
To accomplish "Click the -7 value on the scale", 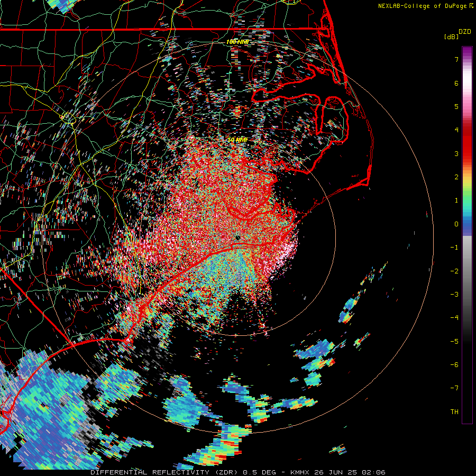I will [x=454, y=388].
